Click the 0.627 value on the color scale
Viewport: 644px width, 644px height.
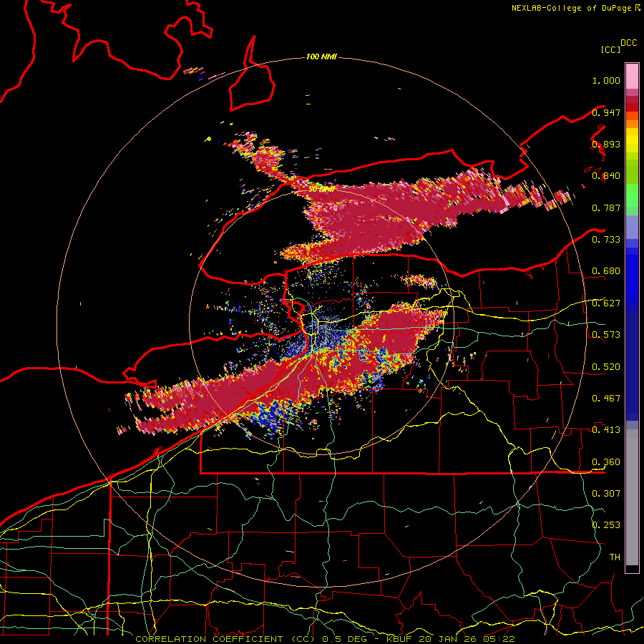[x=606, y=303]
